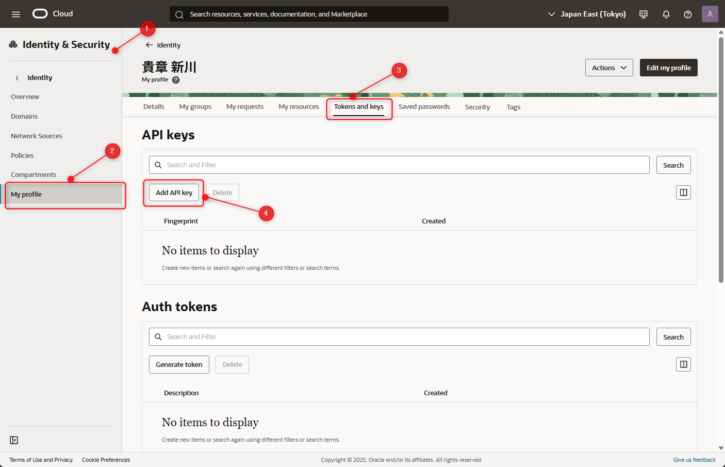Open the user profile avatar menu

pos(709,14)
